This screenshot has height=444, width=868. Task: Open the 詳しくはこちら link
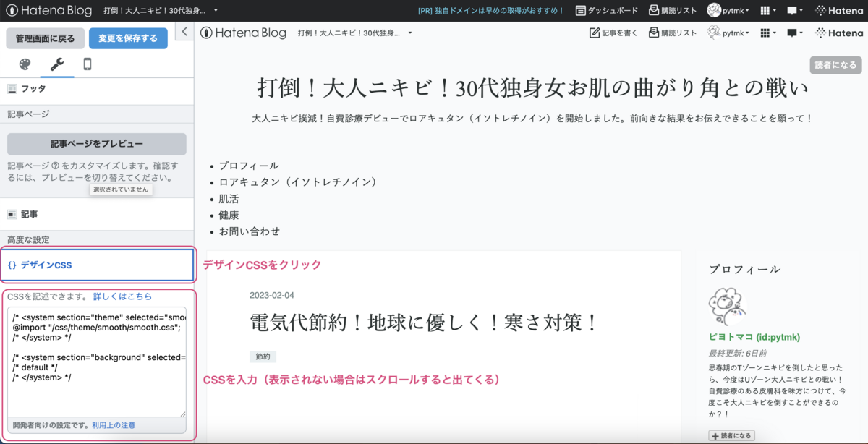(x=122, y=296)
